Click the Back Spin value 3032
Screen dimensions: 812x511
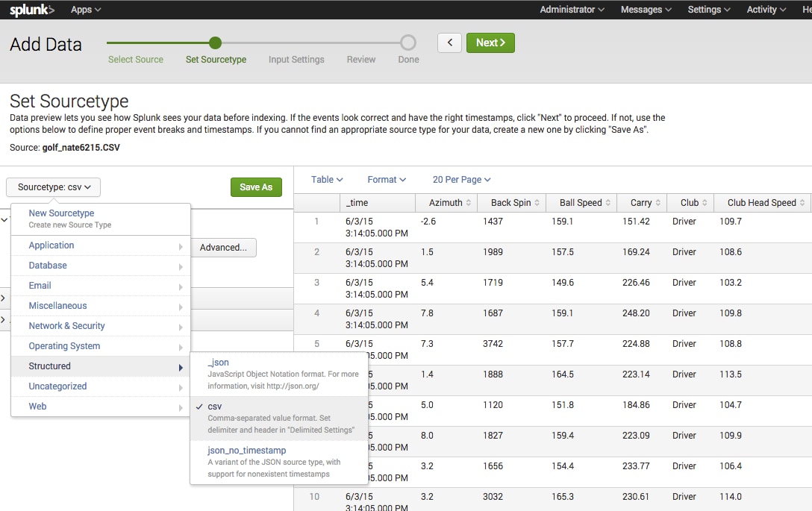pyautogui.click(x=493, y=497)
